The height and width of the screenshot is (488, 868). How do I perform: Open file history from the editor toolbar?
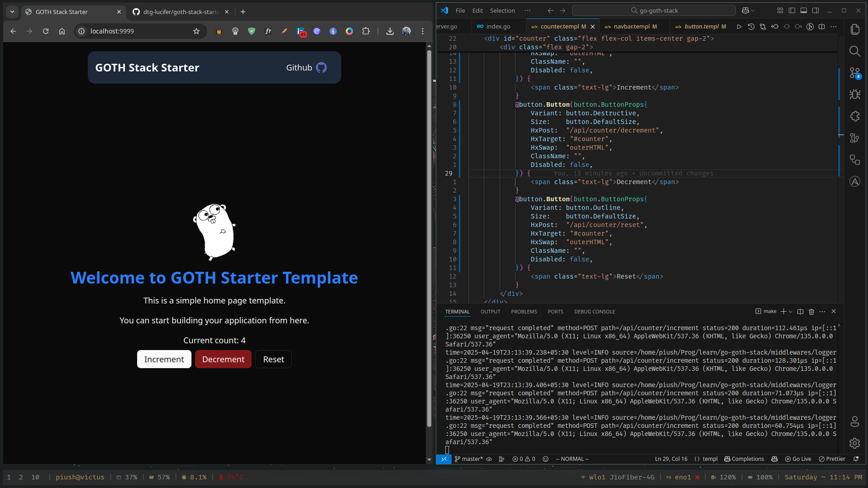752,27
